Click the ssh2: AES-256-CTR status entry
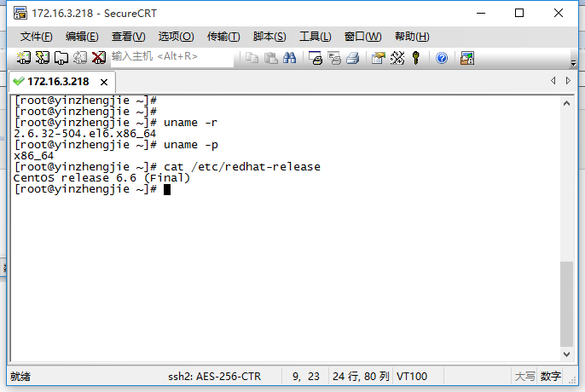 pyautogui.click(x=215, y=377)
